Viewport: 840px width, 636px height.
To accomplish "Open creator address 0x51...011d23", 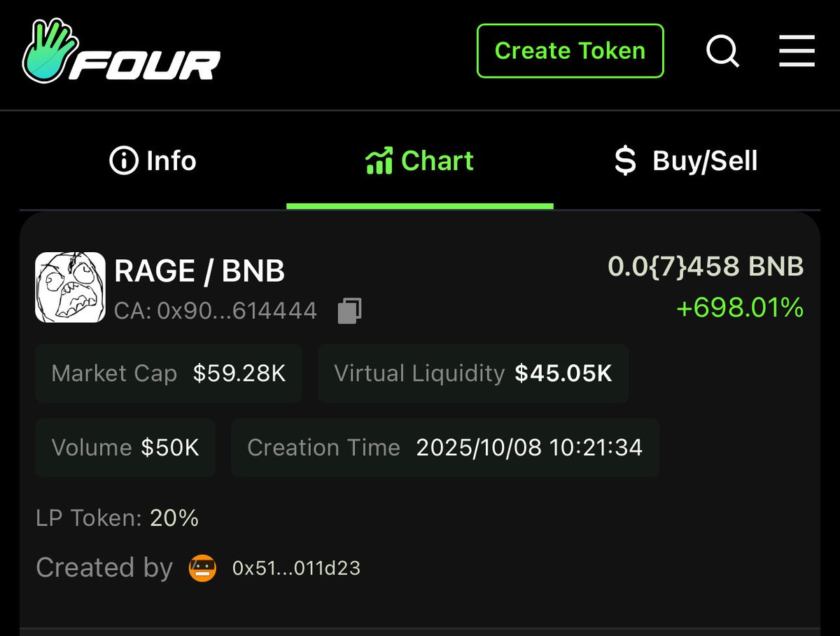I will (x=296, y=568).
